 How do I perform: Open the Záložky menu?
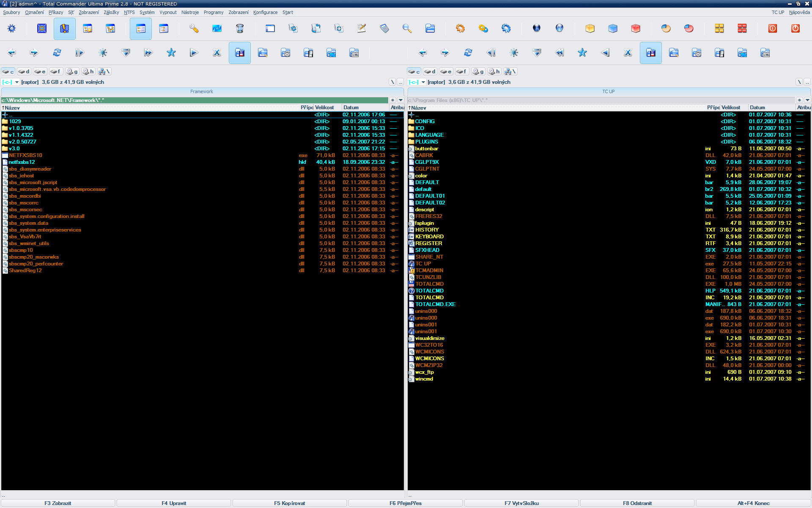pos(111,12)
